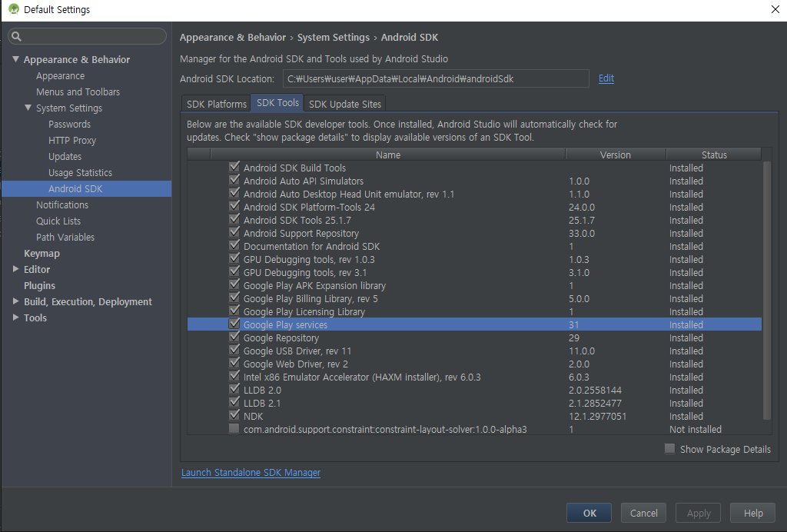The width and height of the screenshot is (787, 532).
Task: Uncheck Android SDK Tools 25.1.7
Action: click(x=234, y=219)
